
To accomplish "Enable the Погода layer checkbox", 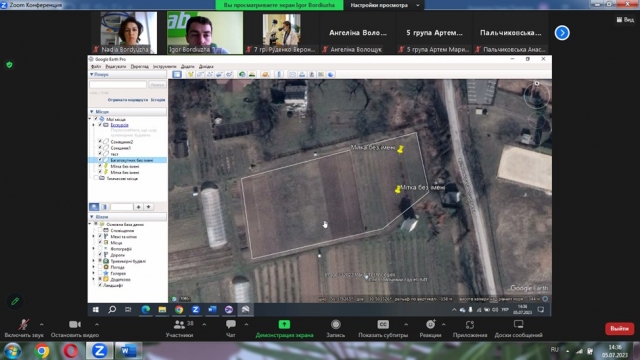I will 100,267.
